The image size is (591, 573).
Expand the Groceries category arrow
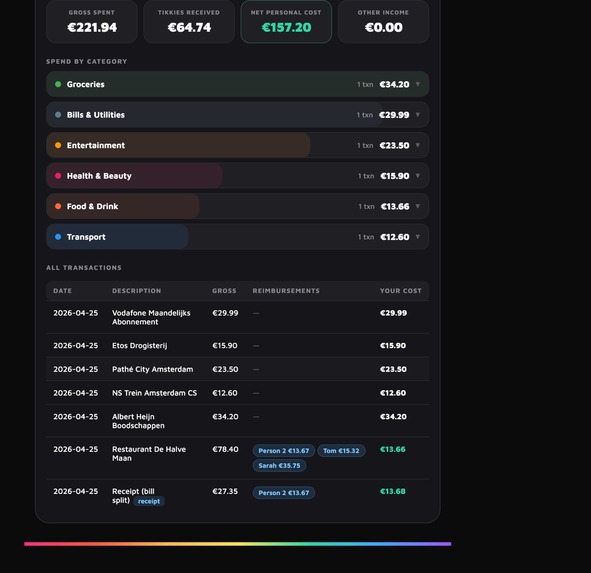point(418,84)
